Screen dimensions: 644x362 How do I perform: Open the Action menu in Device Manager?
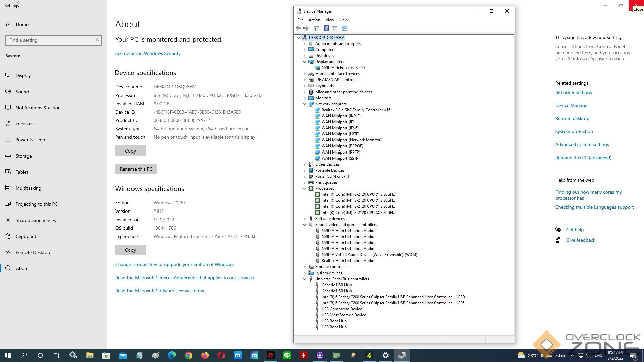(x=314, y=20)
